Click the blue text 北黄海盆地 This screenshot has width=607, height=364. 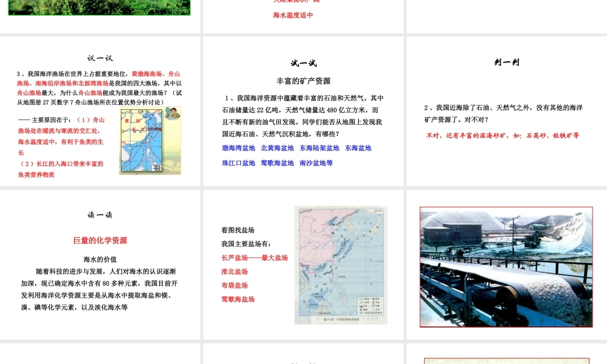(277, 148)
